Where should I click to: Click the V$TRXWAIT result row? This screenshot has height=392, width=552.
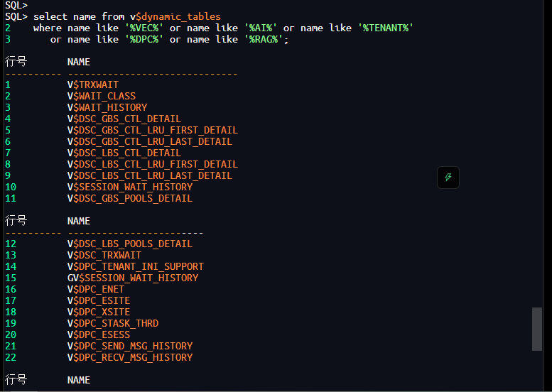(93, 85)
